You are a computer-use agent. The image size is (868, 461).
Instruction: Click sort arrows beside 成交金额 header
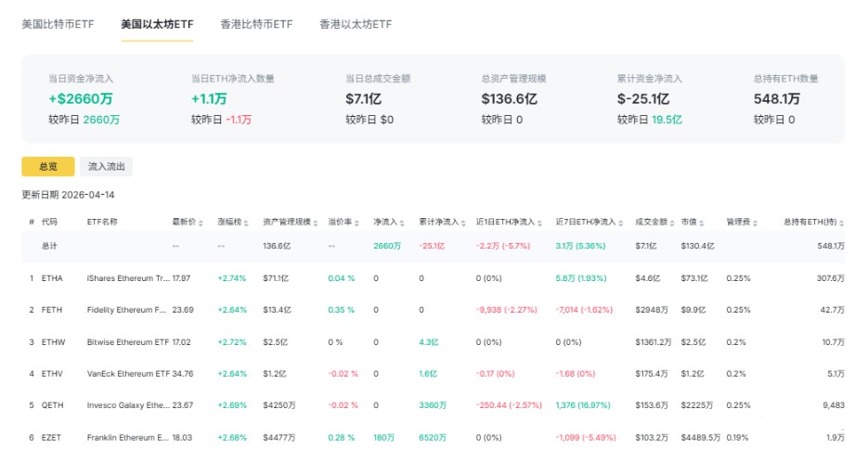click(670, 223)
